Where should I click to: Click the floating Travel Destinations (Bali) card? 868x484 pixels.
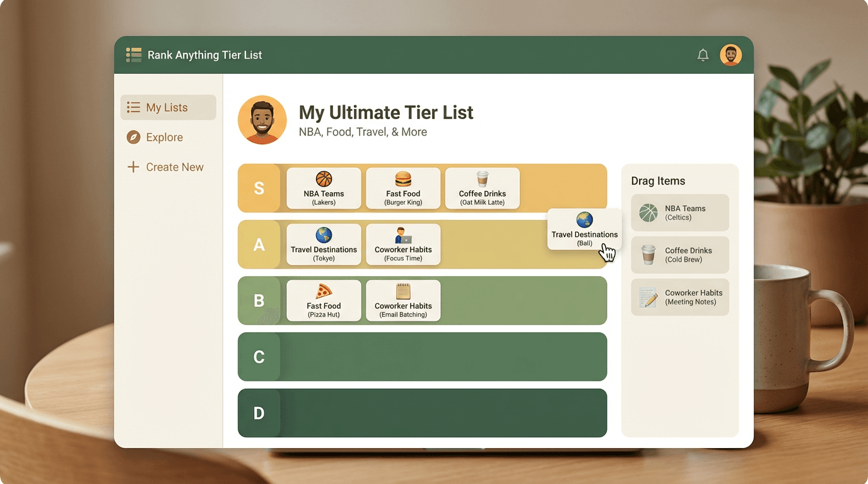click(x=584, y=229)
